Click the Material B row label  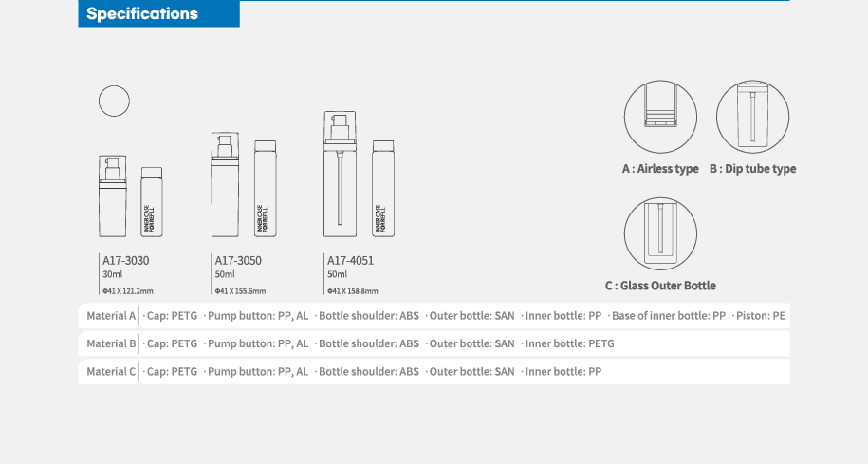coord(111,343)
